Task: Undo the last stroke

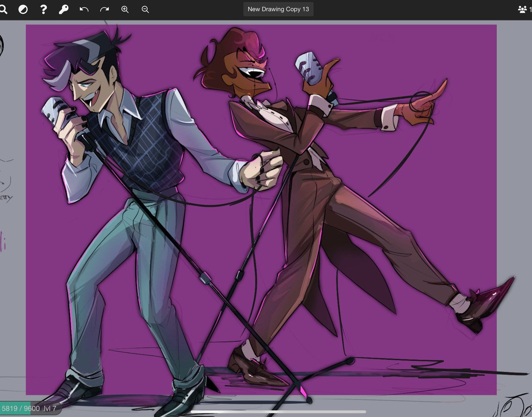Action: (84, 9)
